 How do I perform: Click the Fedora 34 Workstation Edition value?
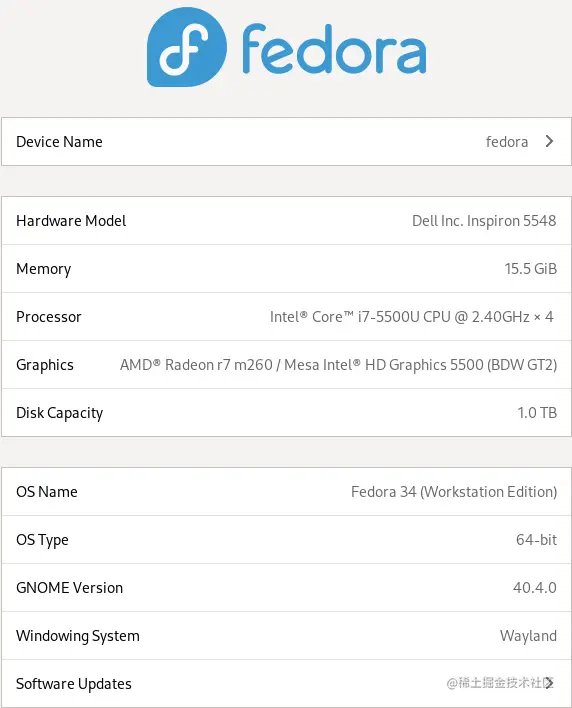(x=454, y=492)
